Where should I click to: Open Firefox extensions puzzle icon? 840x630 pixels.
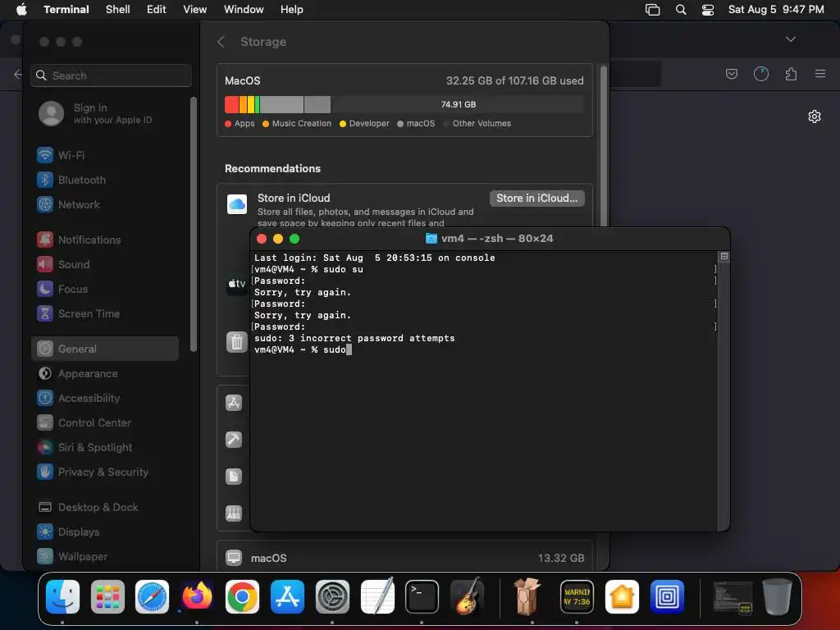point(791,74)
